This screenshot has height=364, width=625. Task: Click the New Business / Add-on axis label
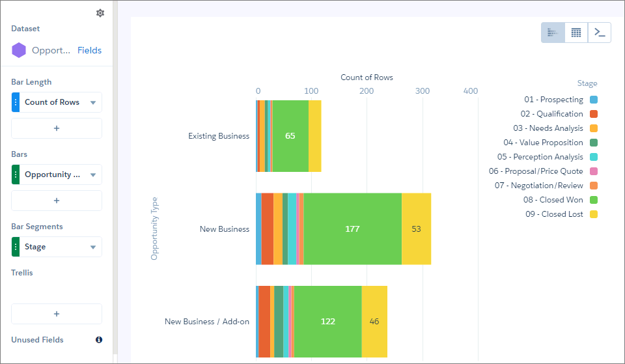pos(207,321)
